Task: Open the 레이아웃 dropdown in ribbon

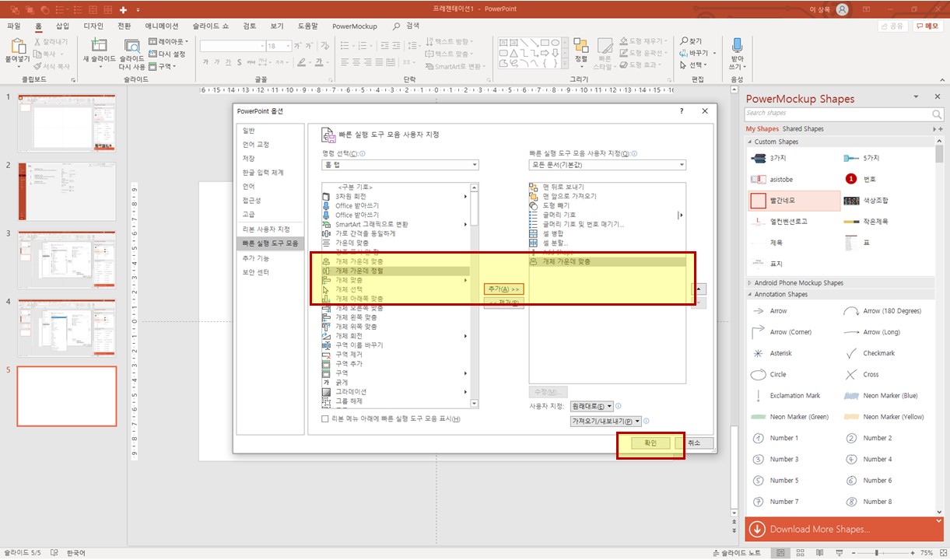Action: pos(168,41)
